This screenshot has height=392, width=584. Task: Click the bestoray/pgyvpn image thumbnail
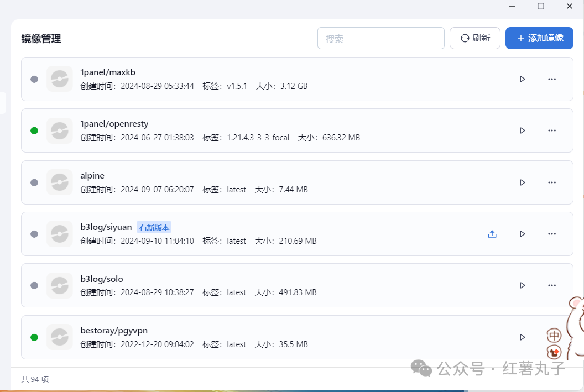click(60, 337)
